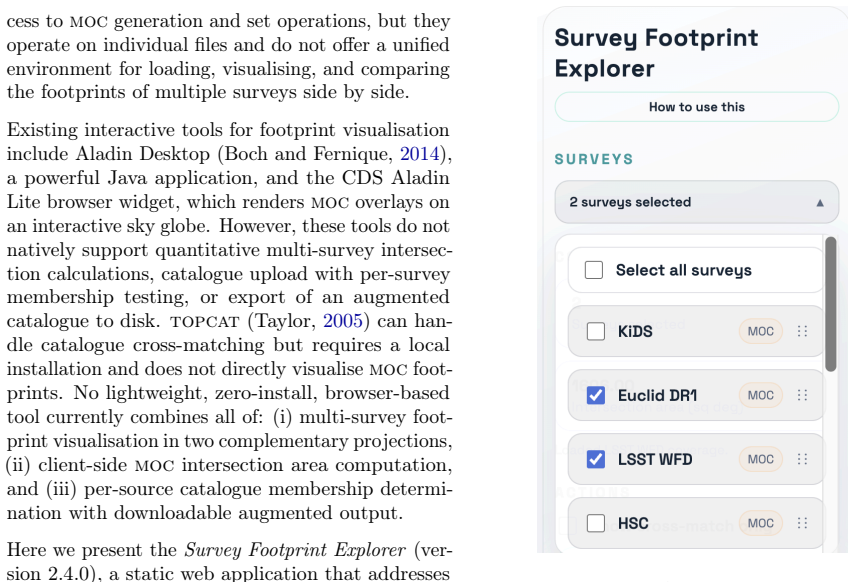This screenshot has height=582, width=854.
Task: Check the Select all surveys checkbox
Action: [594, 269]
